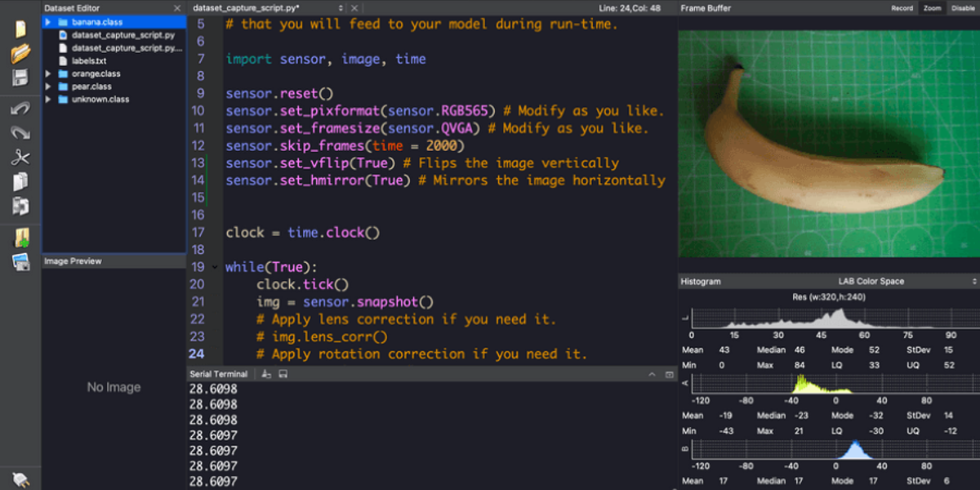
Task: Toggle Zoom in the Frame Buffer
Action: pos(931,8)
